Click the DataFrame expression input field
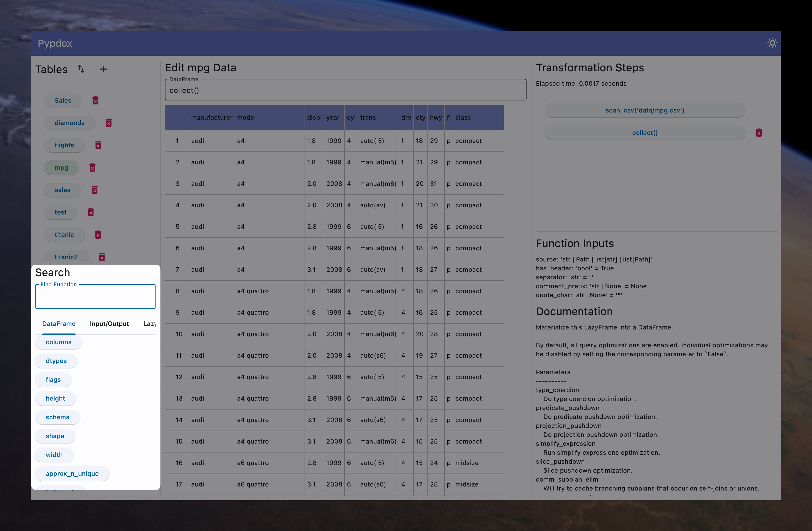 [345, 91]
